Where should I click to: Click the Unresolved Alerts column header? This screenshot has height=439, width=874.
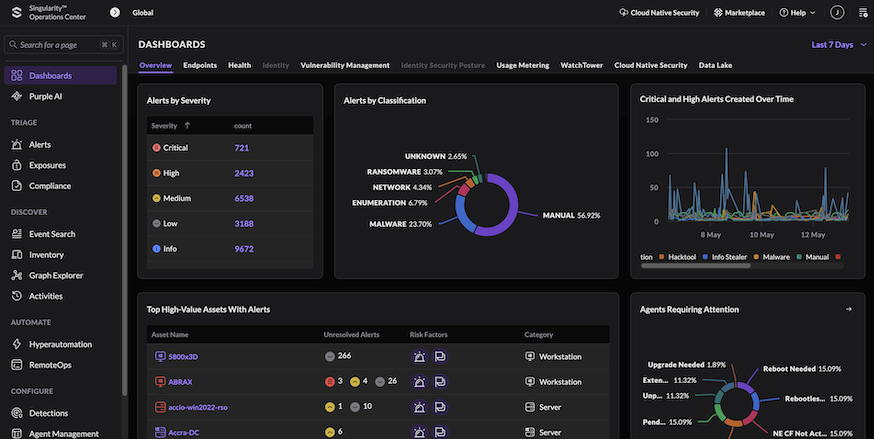(x=351, y=335)
